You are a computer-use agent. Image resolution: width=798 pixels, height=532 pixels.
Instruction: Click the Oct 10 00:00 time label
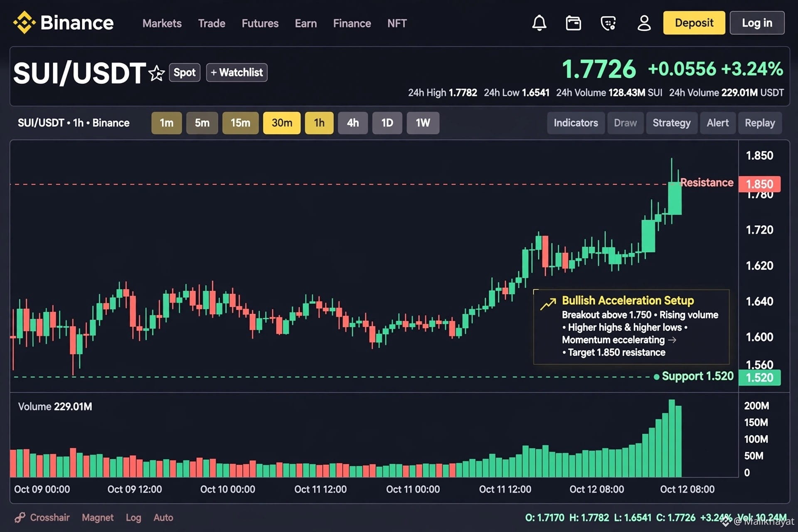tap(228, 489)
